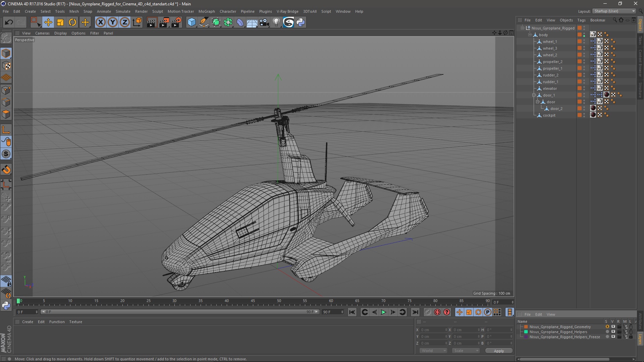Toggle X axis lock
This screenshot has width=644, height=362.
pos(100,22)
